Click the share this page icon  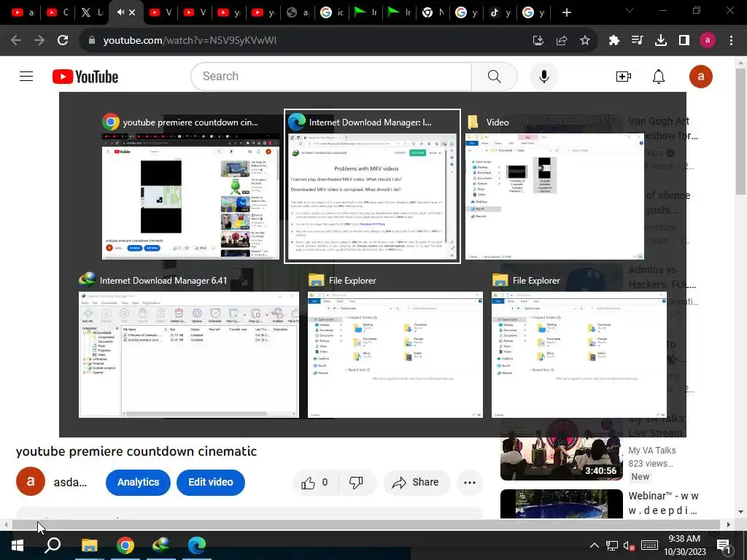[x=562, y=41]
